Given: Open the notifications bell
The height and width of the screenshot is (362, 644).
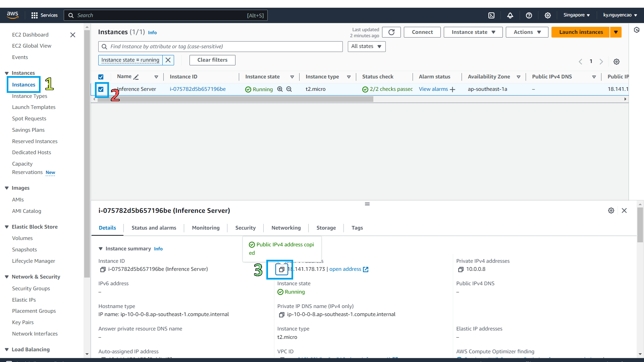Looking at the screenshot, I should point(510,15).
